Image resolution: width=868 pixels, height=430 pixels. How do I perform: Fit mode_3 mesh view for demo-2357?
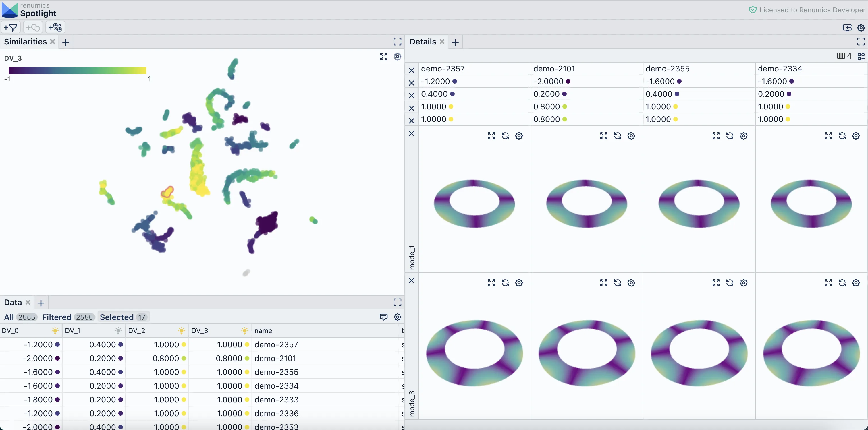[491, 283]
